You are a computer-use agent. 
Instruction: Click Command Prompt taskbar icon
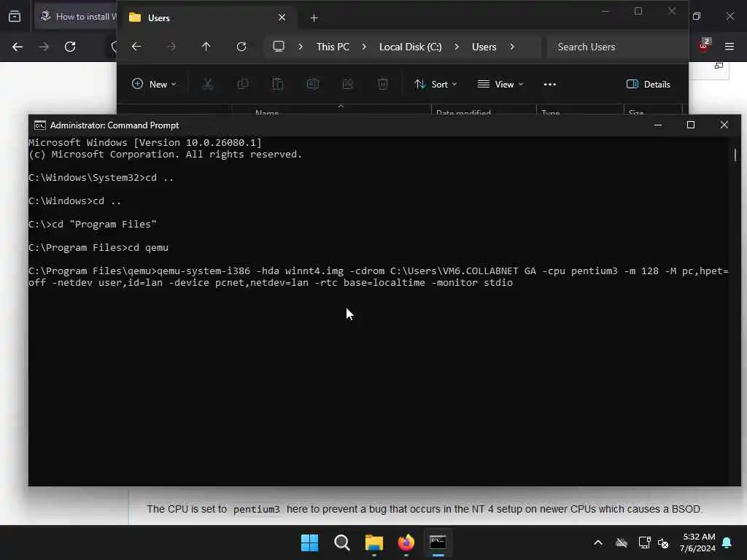click(438, 542)
